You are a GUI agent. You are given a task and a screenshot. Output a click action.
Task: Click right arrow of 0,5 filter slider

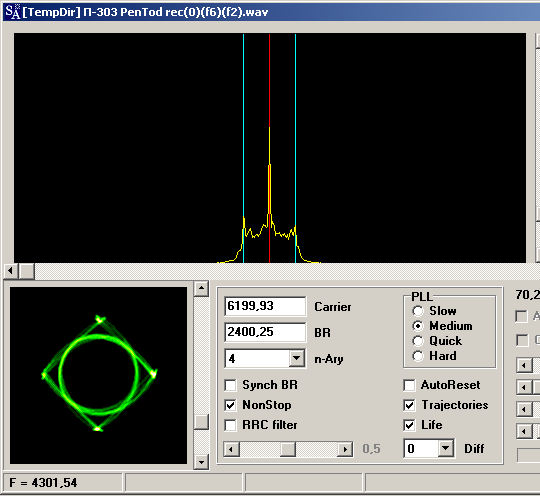(345, 449)
